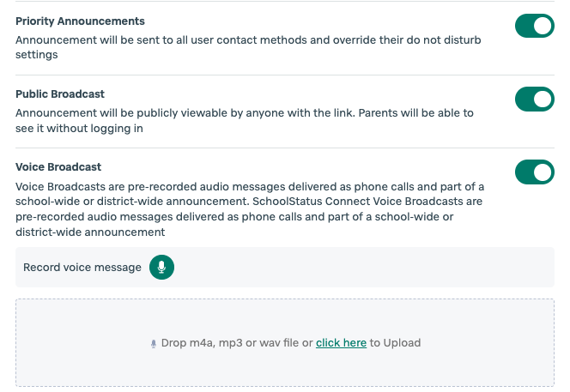This screenshot has height=392, width=570.
Task: Click the Priority Announcements description text
Action: point(248,47)
